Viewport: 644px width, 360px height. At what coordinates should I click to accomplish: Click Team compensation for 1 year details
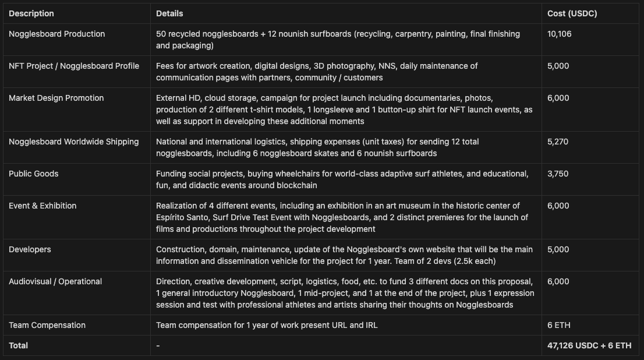[267, 325]
